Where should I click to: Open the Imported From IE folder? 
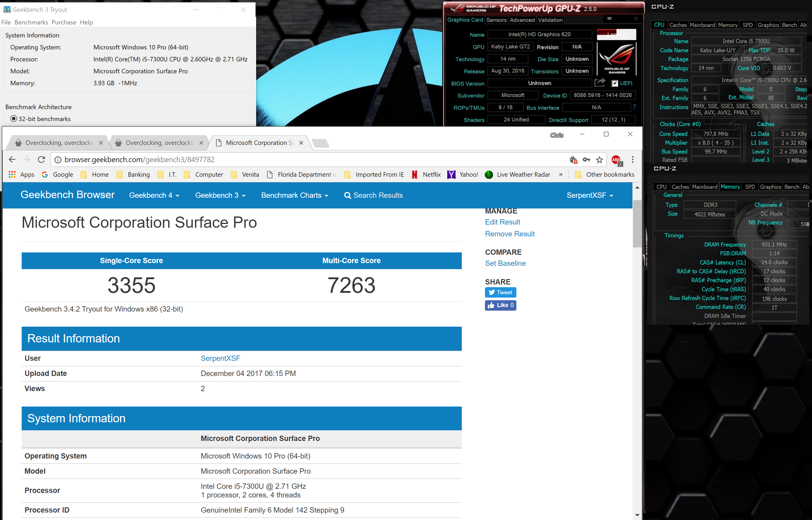tap(374, 175)
